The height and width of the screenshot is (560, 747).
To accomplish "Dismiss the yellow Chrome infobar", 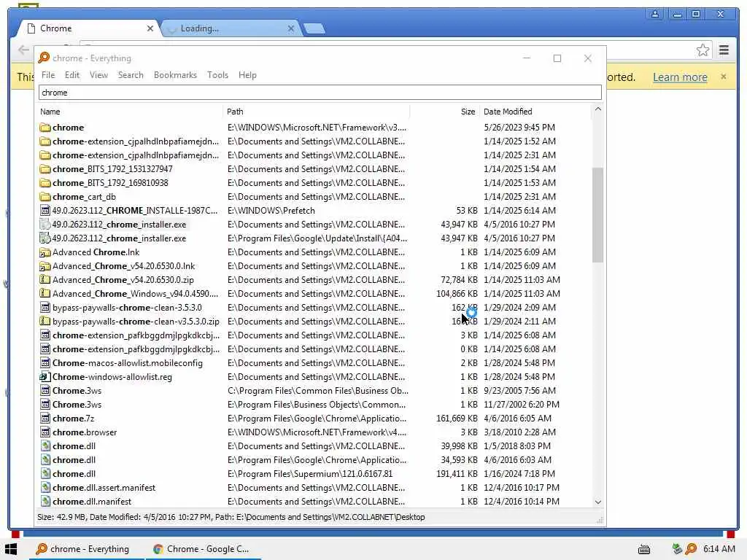I will click(x=724, y=76).
